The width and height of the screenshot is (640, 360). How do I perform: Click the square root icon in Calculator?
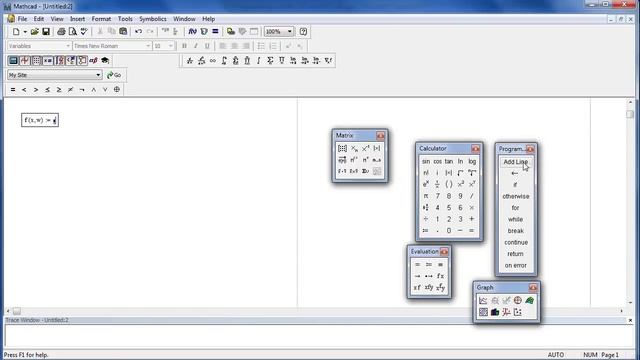[460, 173]
